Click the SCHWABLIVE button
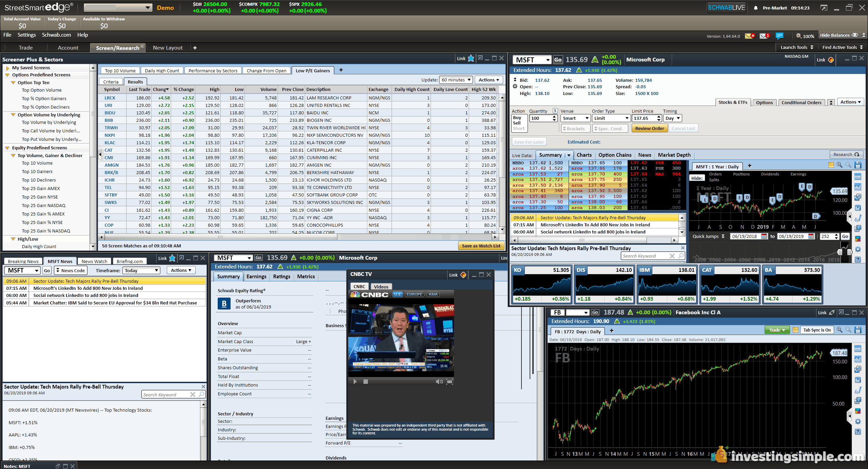 [726, 7]
